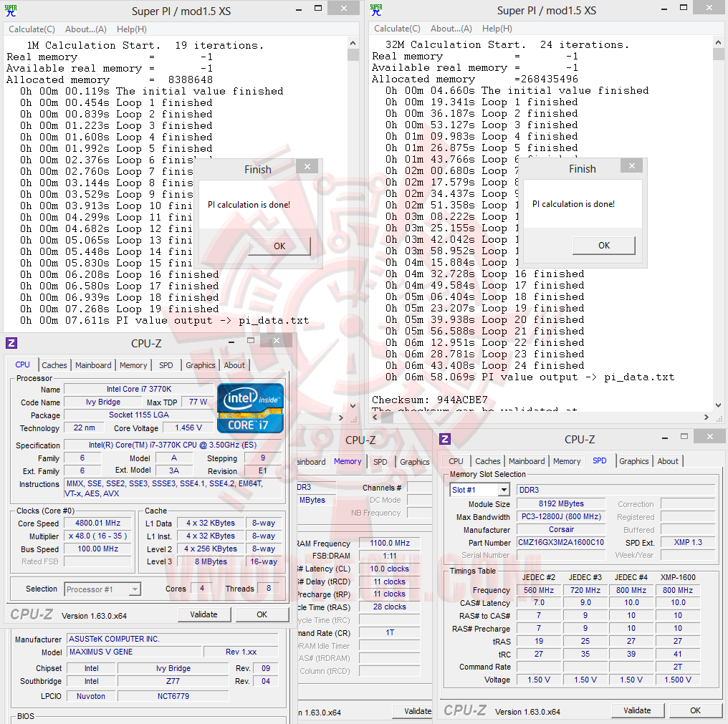Viewport: 728px width, 724px height.
Task: Switch to the Mainboard tab in the left CPU-Z window
Action: (x=93, y=365)
